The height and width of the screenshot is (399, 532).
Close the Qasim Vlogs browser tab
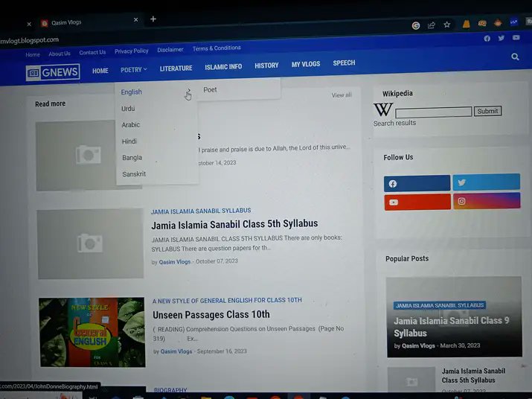pyautogui.click(x=135, y=20)
